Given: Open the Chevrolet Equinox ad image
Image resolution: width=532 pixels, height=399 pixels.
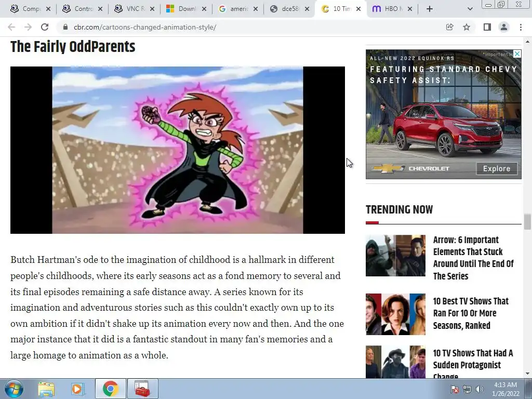Looking at the screenshot, I should coord(444,114).
